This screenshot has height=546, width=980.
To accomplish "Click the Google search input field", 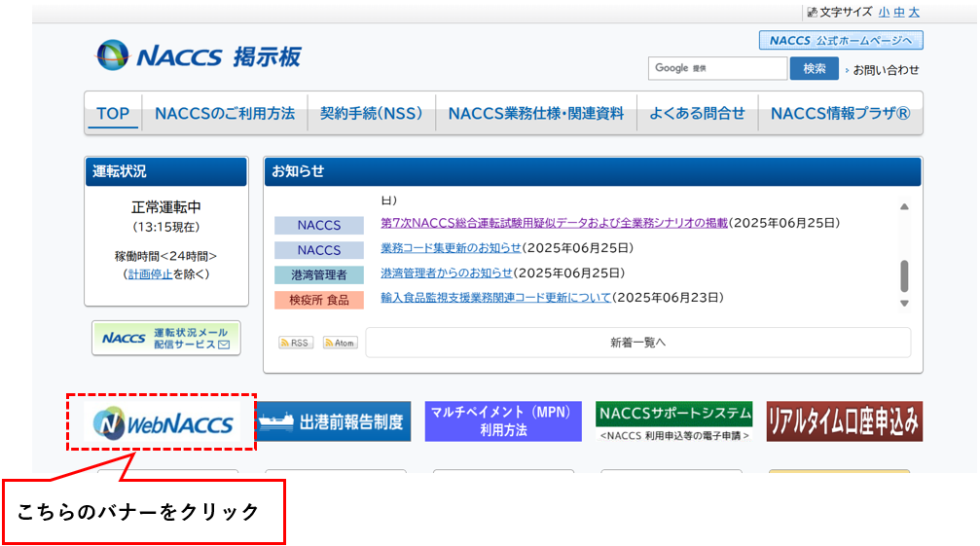I will (x=717, y=68).
